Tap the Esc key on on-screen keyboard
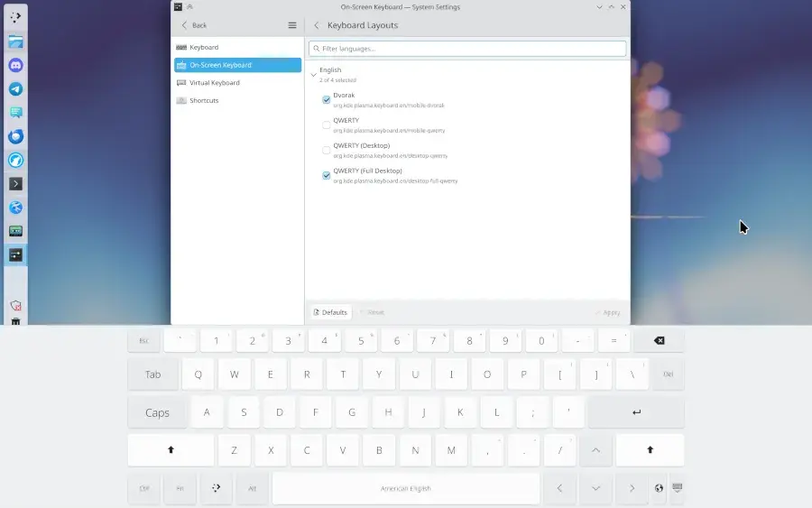 coord(144,340)
